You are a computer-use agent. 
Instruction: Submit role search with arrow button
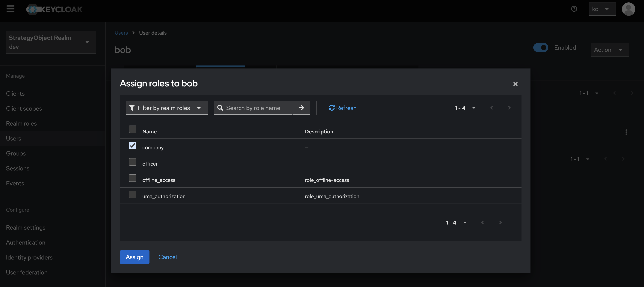pyautogui.click(x=301, y=108)
